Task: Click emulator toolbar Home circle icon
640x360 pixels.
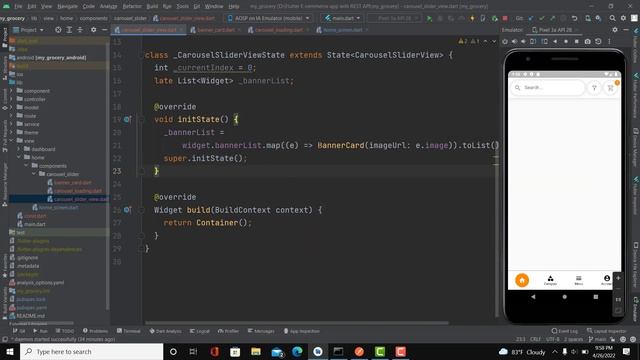Action: (x=566, y=42)
